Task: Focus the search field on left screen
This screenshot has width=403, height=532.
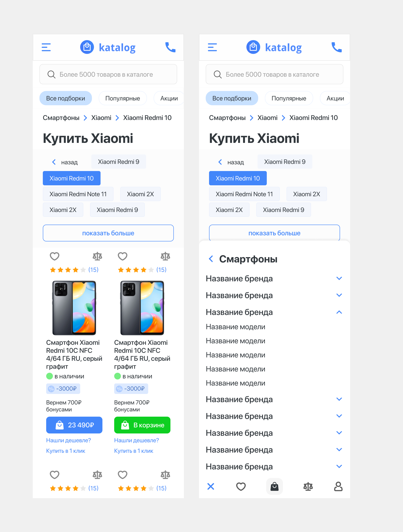Action: click(108, 74)
